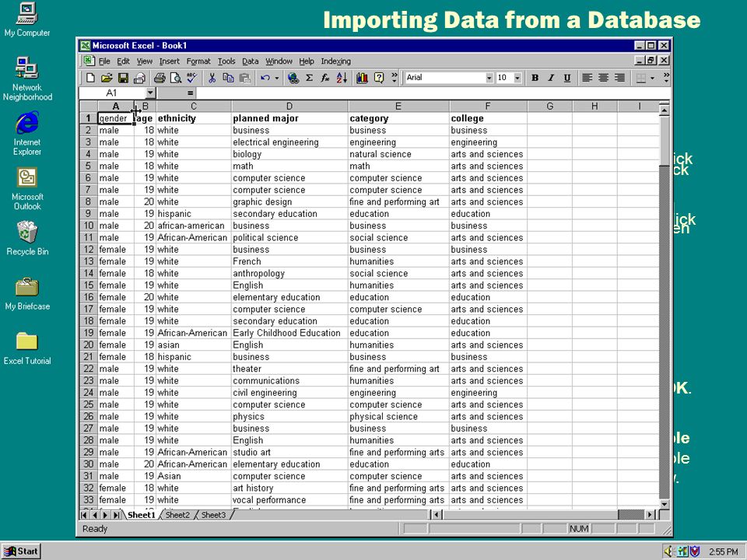Click the Arial font name box
Screen dimensions: 747x560
445,78
